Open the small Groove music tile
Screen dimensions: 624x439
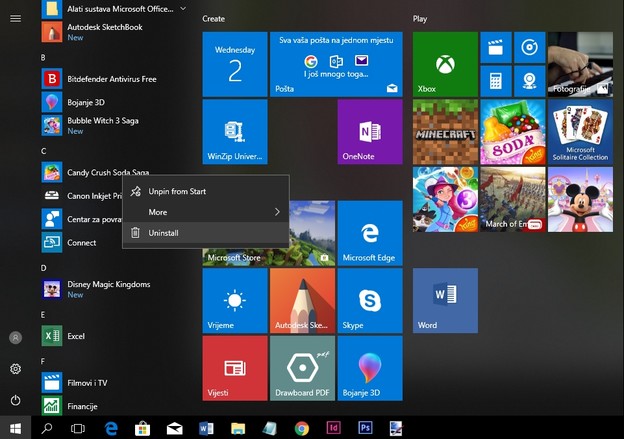coord(530,48)
